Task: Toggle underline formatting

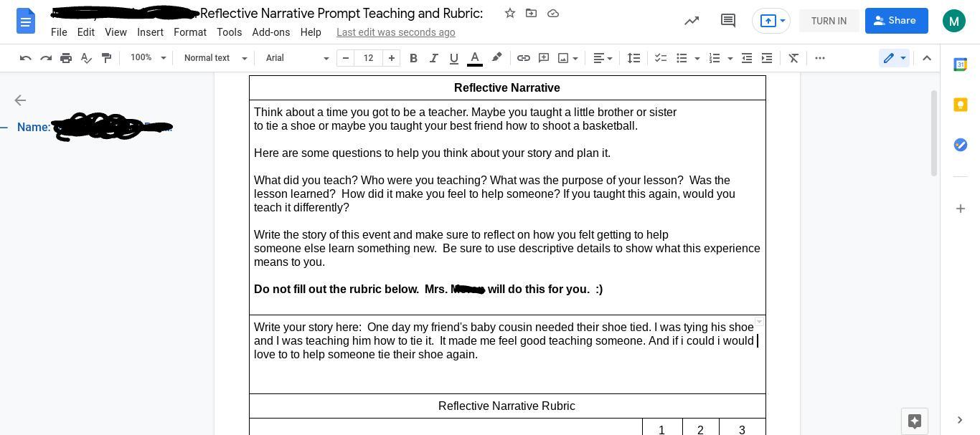Action: [x=453, y=58]
